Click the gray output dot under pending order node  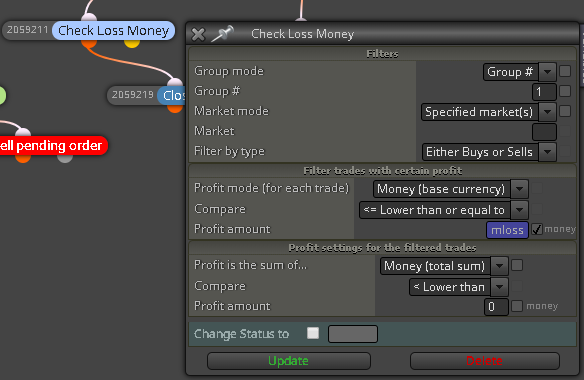click(x=65, y=158)
